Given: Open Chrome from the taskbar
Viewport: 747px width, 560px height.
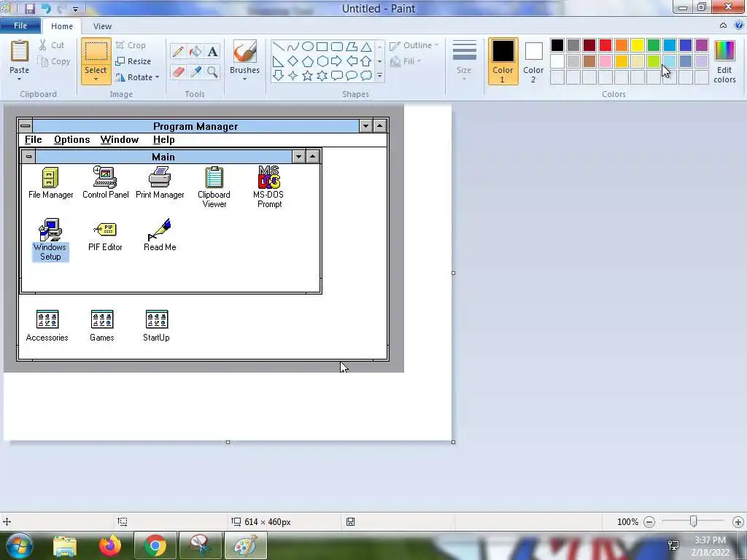Looking at the screenshot, I should point(155,545).
